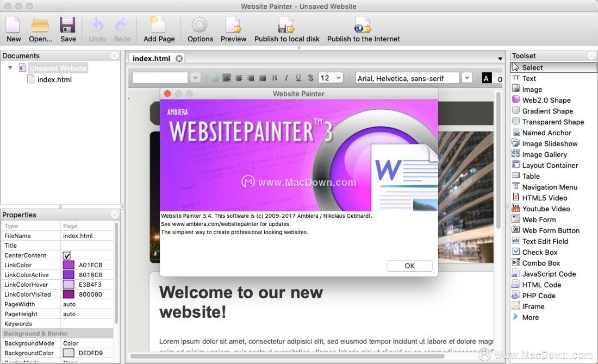Close the Properties panel

114,215
